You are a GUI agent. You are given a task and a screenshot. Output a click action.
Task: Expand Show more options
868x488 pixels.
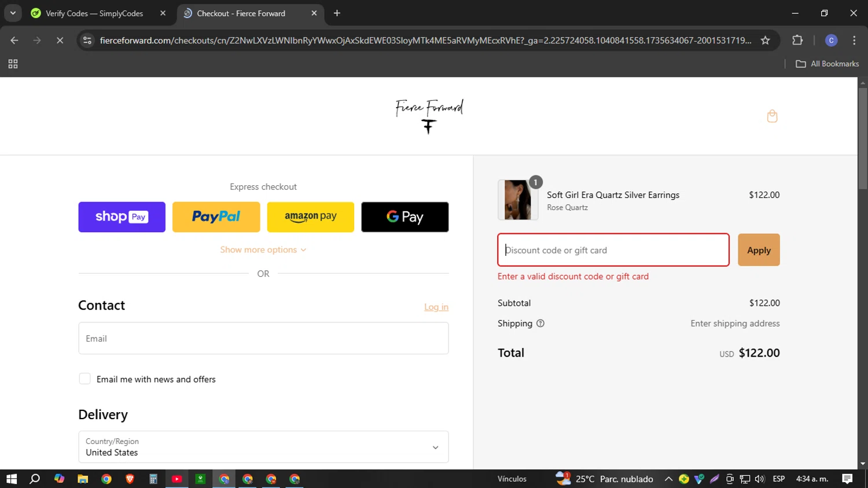point(263,249)
